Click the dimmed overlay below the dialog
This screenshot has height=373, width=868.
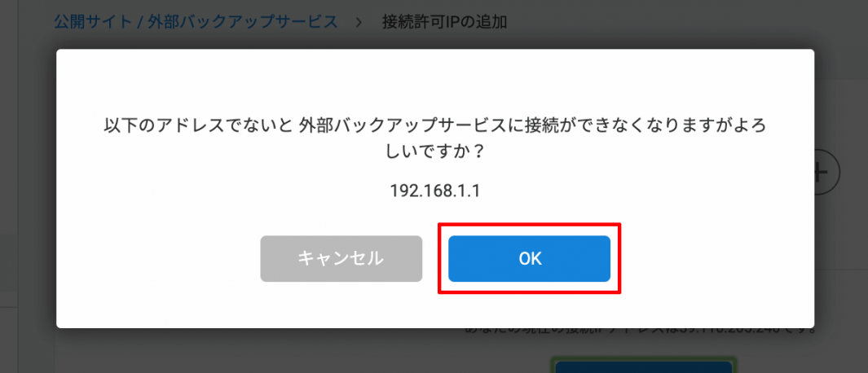click(277, 351)
